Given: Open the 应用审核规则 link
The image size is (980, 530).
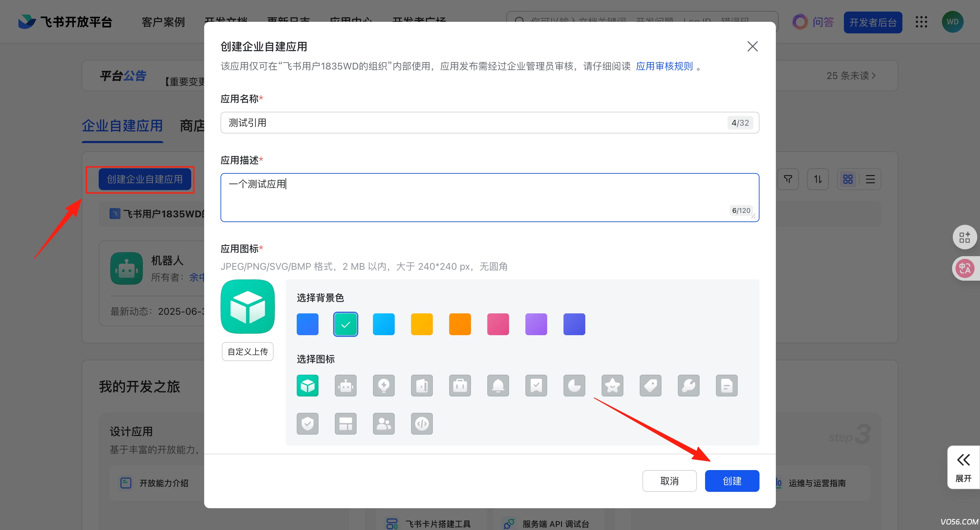Looking at the screenshot, I should tap(664, 66).
